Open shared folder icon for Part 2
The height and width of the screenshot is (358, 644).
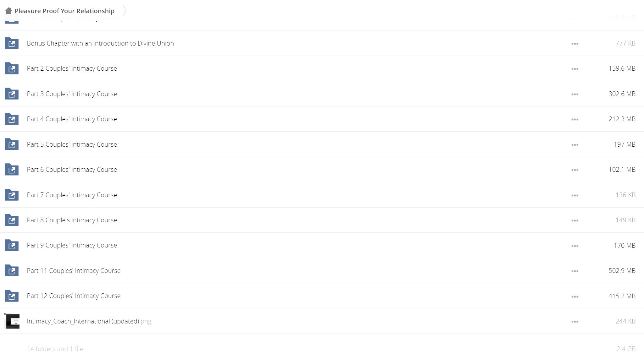(x=12, y=68)
